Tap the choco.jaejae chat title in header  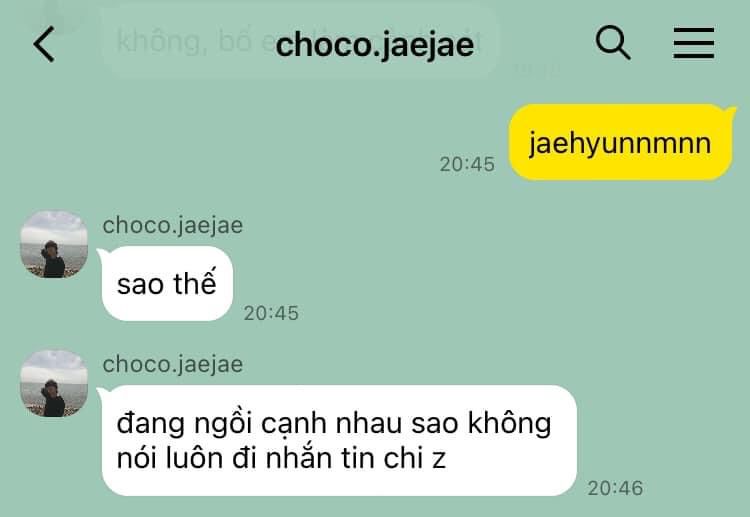tap(375, 45)
